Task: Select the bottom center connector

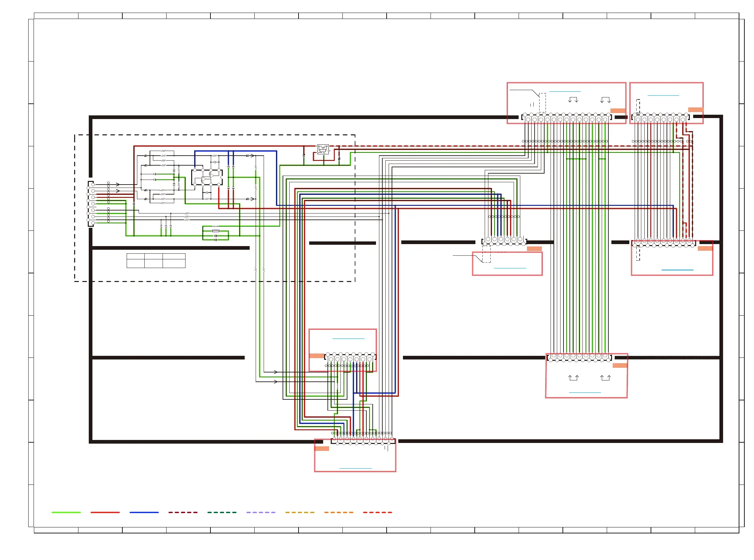Action: 363,441
